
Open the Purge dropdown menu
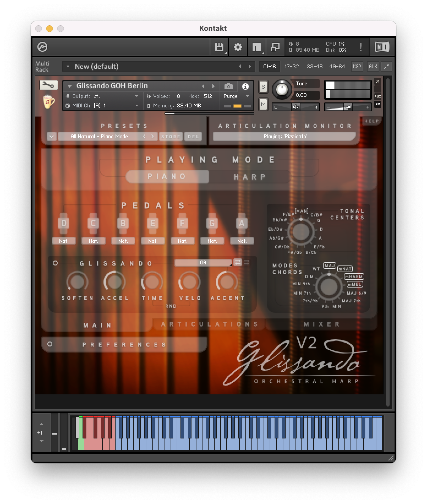(x=236, y=96)
